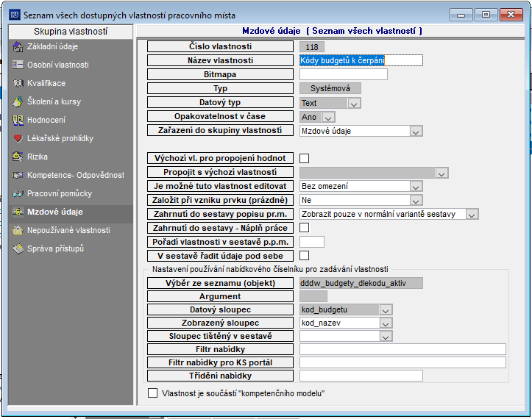532x419 pixels.
Task: Click the Systémová type value
Action: 330,88
